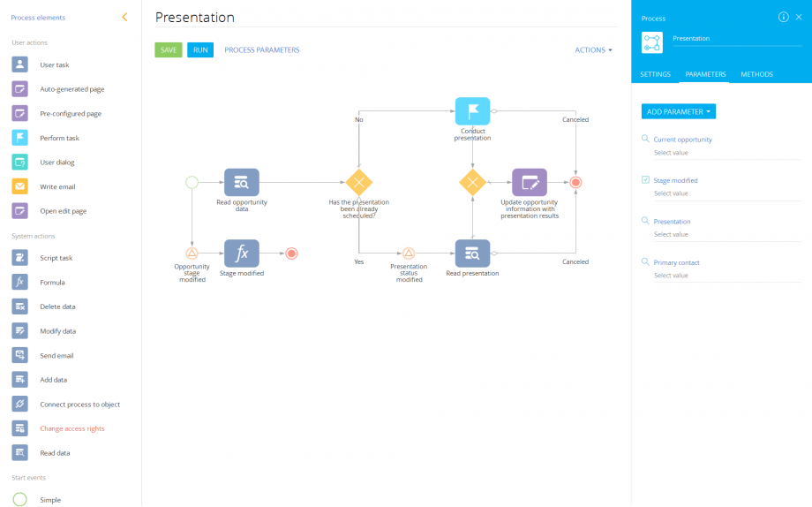Image resolution: width=812 pixels, height=507 pixels.
Task: Open the ADD PARAMETER dropdown
Action: (679, 111)
